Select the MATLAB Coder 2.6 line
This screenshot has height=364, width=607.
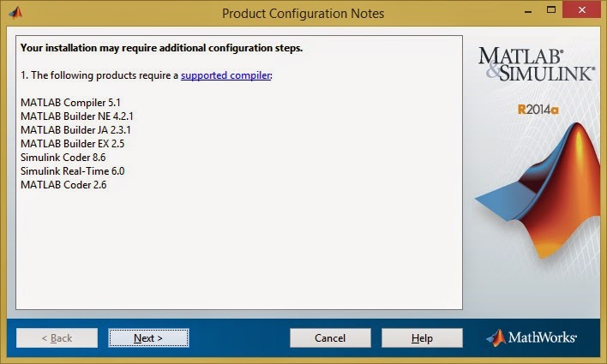[63, 185]
